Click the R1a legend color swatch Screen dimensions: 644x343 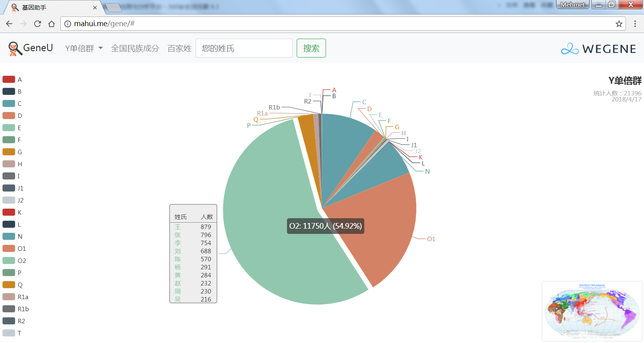[x=9, y=297]
